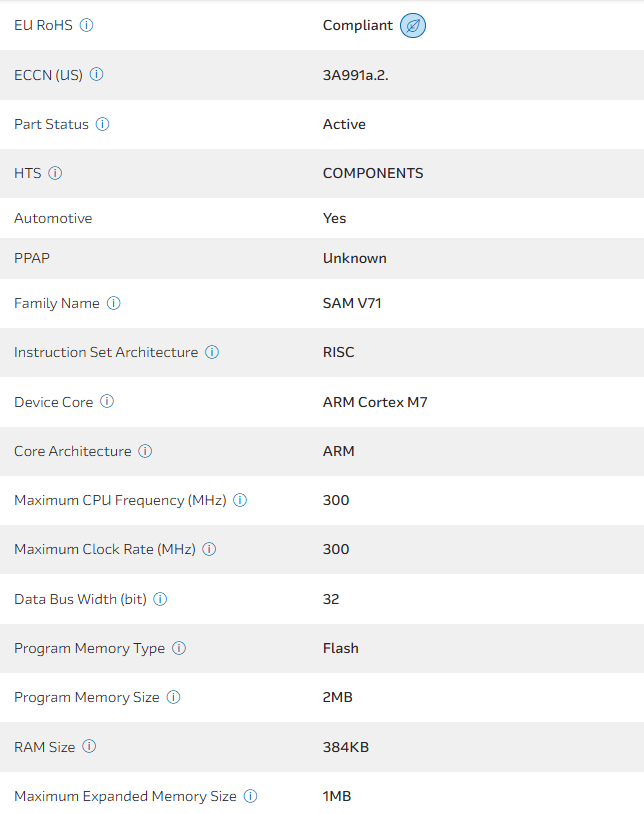Click the info icon beside EU RoHS
The image size is (644, 814).
point(86,25)
